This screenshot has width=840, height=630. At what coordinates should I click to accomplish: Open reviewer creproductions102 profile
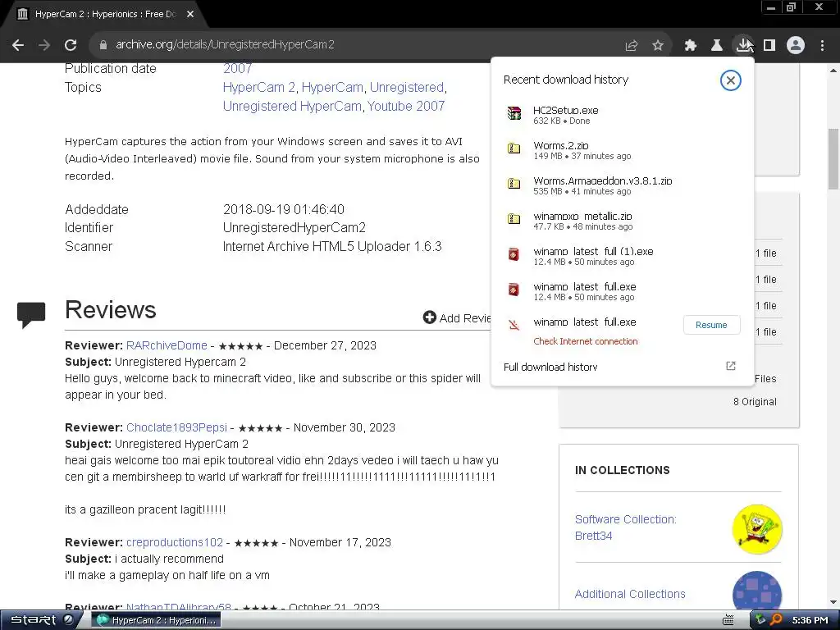pyautogui.click(x=175, y=542)
